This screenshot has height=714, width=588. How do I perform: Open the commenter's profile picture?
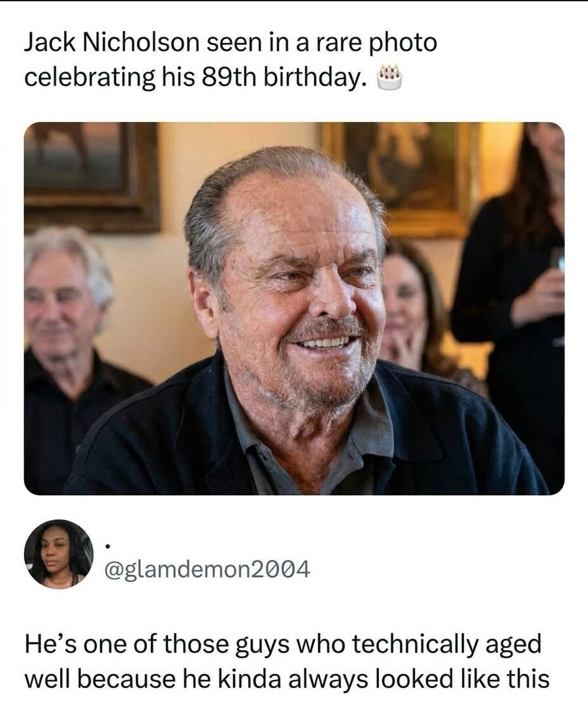coord(59,554)
